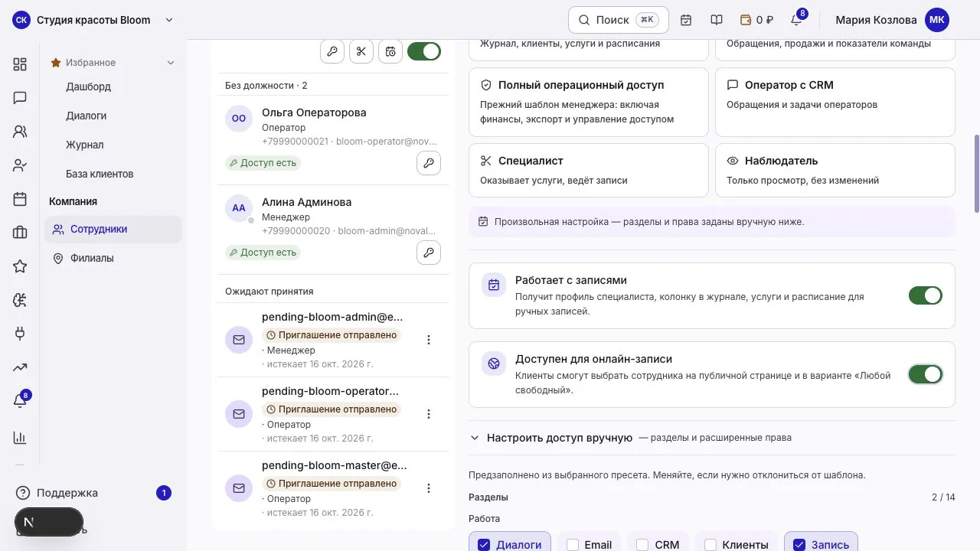Screen dimensions: 980x551
Task: Open the bar chart reports icon in sidebar
Action: coord(20,438)
